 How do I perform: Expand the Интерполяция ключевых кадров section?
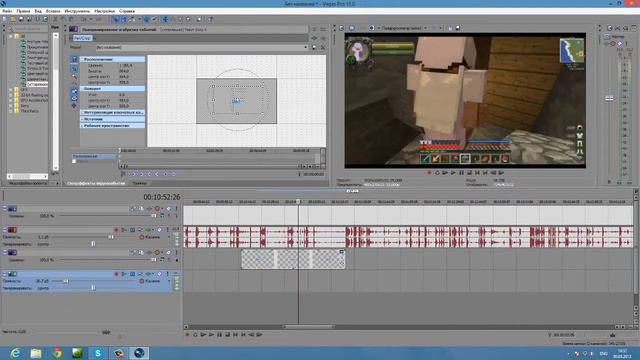point(112,112)
